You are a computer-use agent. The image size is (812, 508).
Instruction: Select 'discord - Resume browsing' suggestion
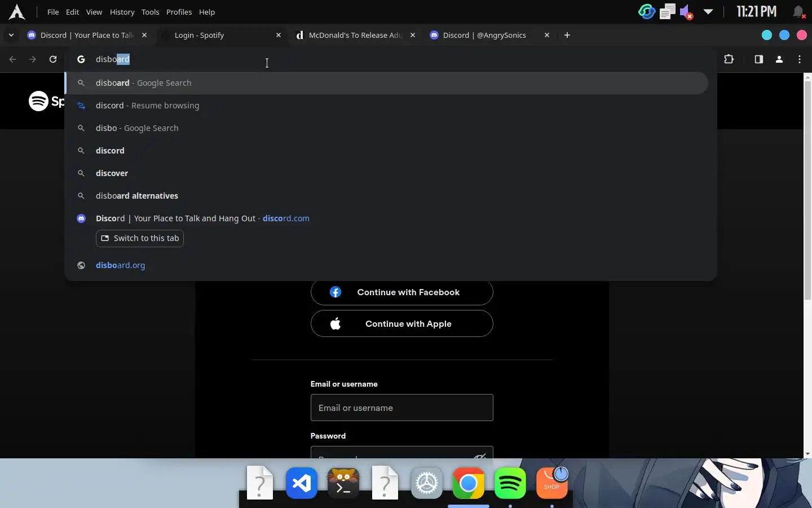point(387,106)
